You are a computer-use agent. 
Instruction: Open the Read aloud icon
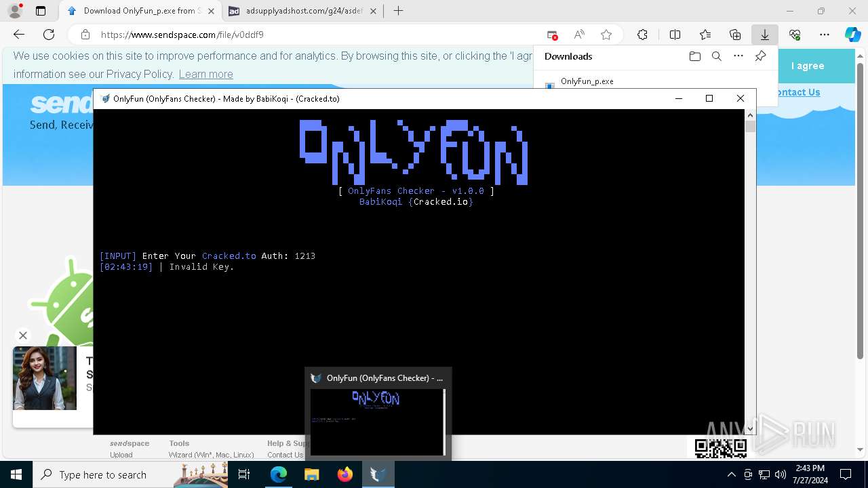coord(579,35)
